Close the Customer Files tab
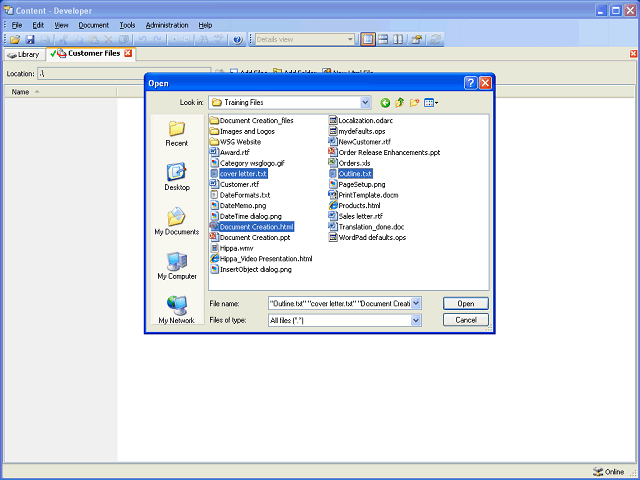 [128, 53]
